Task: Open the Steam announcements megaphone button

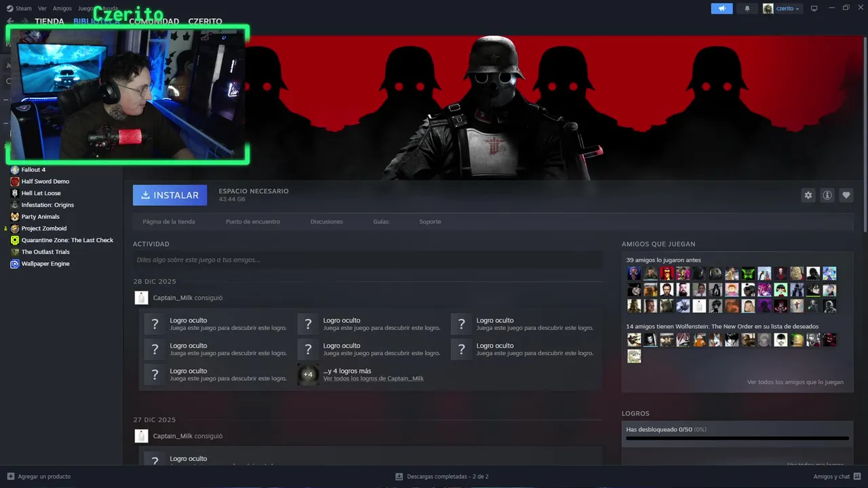Action: point(722,9)
